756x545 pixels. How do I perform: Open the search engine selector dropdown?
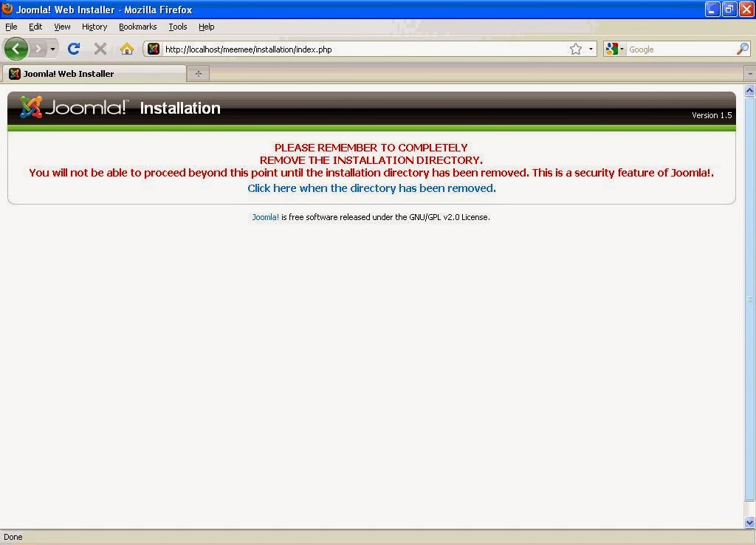pos(615,49)
